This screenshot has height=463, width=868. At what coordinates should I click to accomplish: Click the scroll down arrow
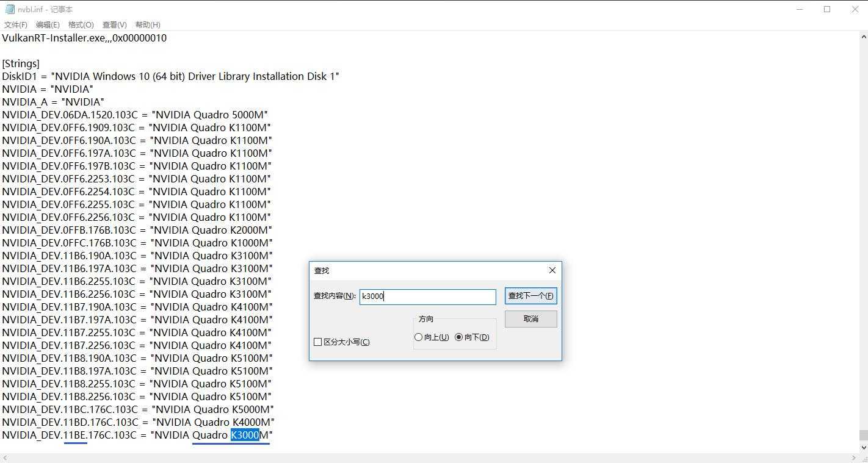pyautogui.click(x=863, y=447)
